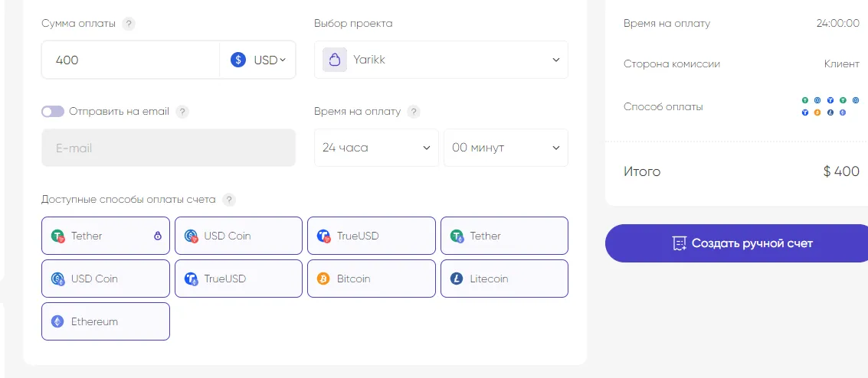Select USD Coin with red Tron badge
This screenshot has height=378, width=868.
tap(238, 236)
